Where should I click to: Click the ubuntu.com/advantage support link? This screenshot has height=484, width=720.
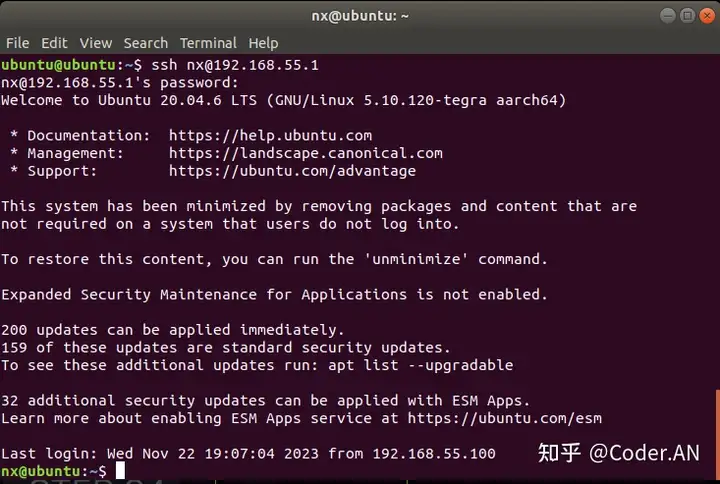292,171
